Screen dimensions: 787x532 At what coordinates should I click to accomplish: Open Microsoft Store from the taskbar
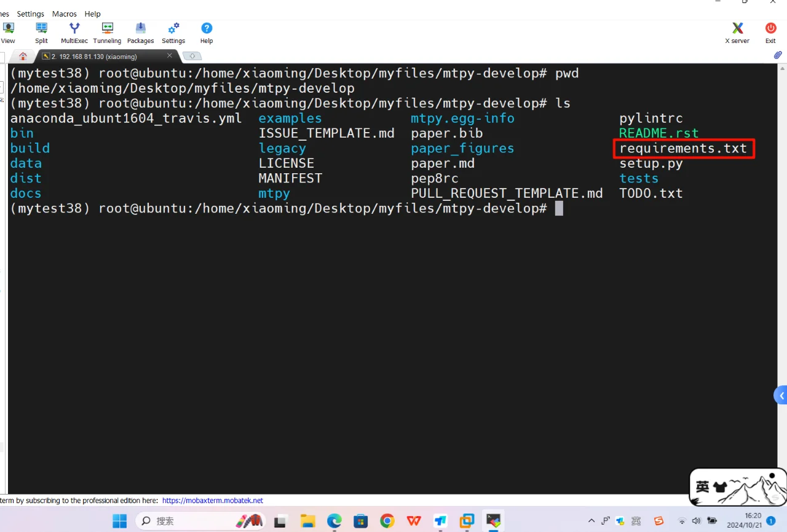(x=360, y=521)
